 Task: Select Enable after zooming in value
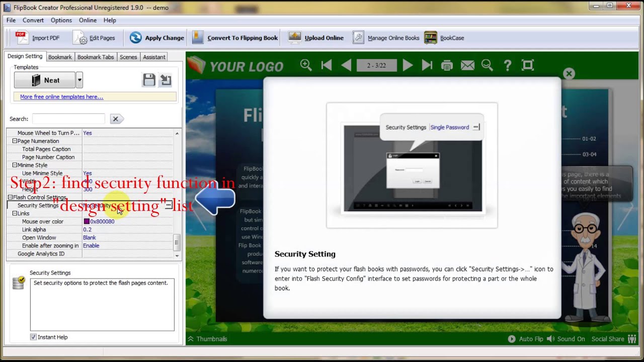91,245
